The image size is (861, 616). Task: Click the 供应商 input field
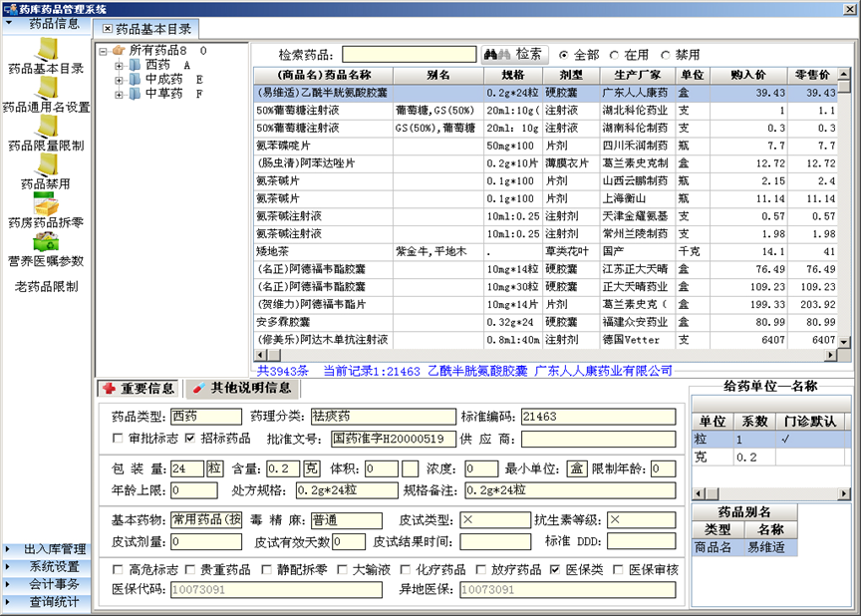(599, 439)
